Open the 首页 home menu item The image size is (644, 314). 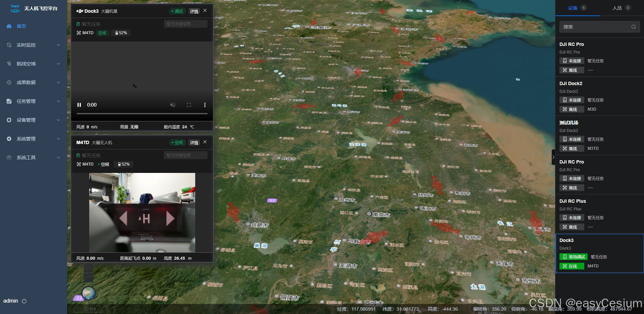point(21,26)
